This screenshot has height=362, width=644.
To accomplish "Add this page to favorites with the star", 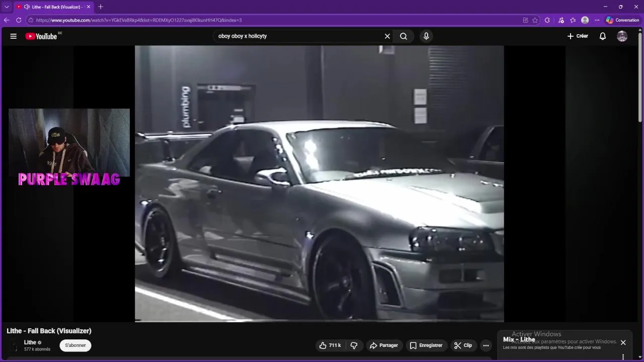I will [535, 20].
